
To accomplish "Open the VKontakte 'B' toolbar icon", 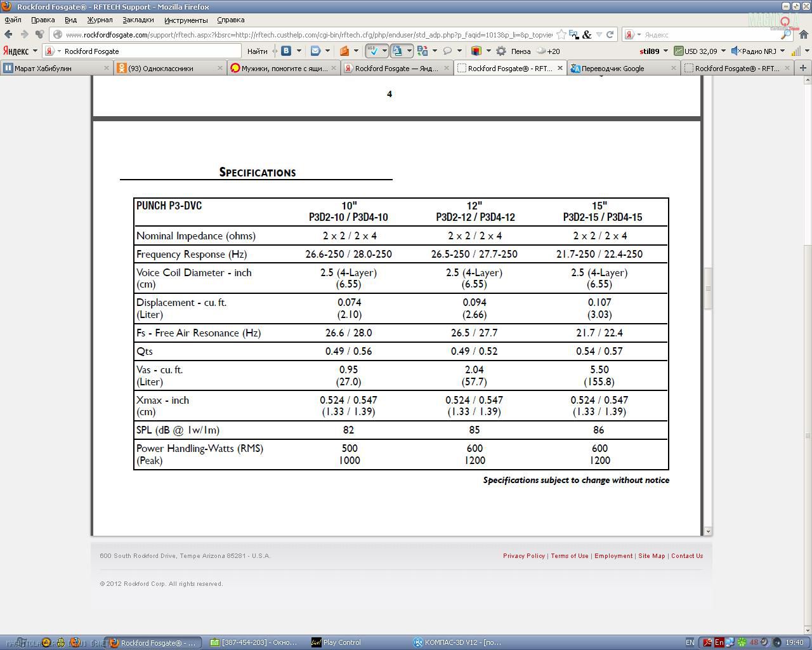I will click(287, 51).
